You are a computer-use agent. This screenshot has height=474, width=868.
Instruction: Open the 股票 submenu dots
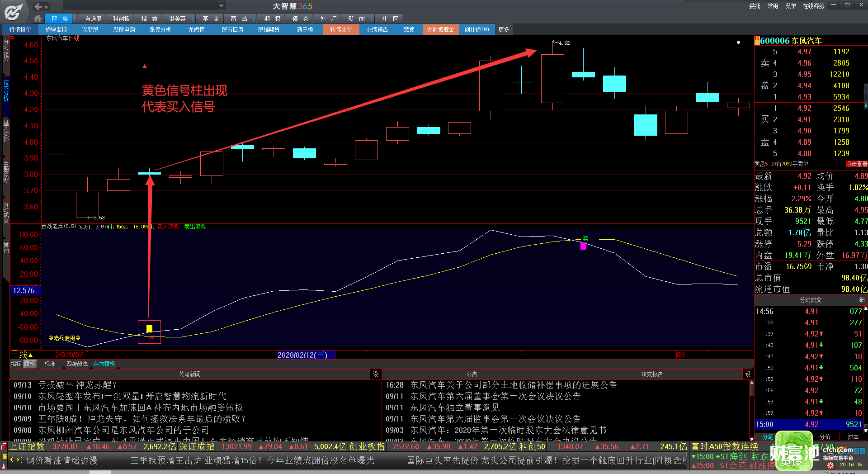pos(75,19)
